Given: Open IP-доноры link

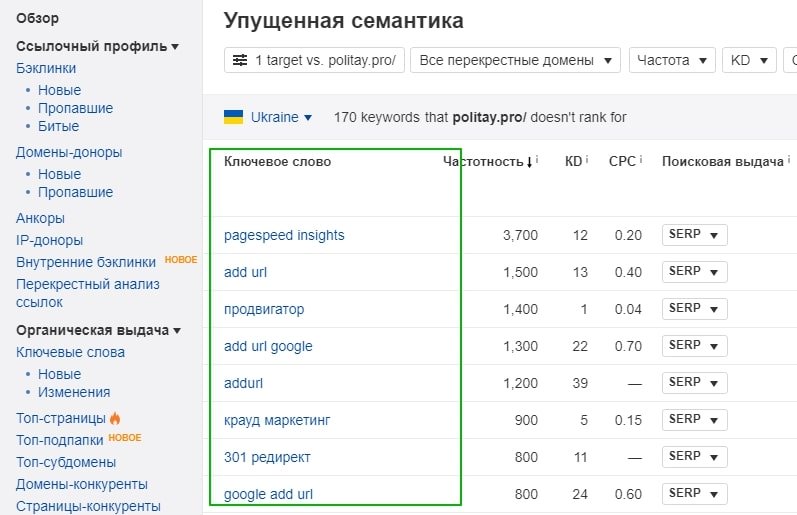Looking at the screenshot, I should pos(49,240).
